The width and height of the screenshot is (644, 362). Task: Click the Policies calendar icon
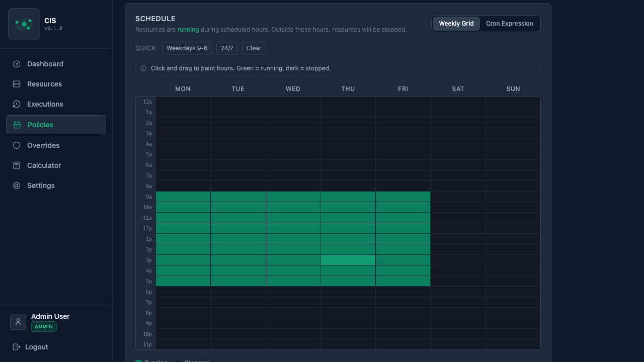pyautogui.click(x=17, y=125)
